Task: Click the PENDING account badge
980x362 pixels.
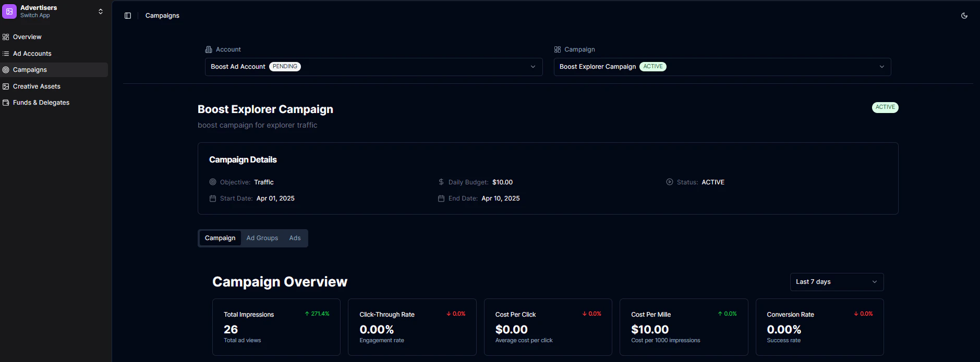Action: (285, 67)
